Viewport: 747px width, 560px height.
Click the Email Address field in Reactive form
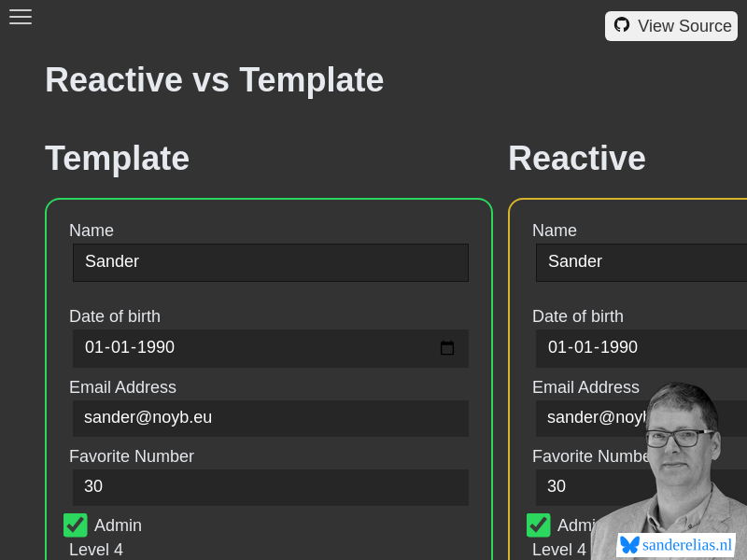pyautogui.click(x=598, y=418)
